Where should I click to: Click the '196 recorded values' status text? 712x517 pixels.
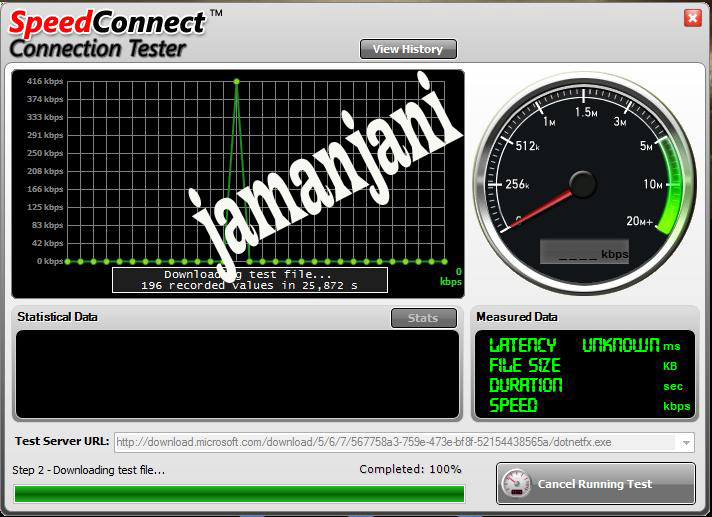point(250,286)
